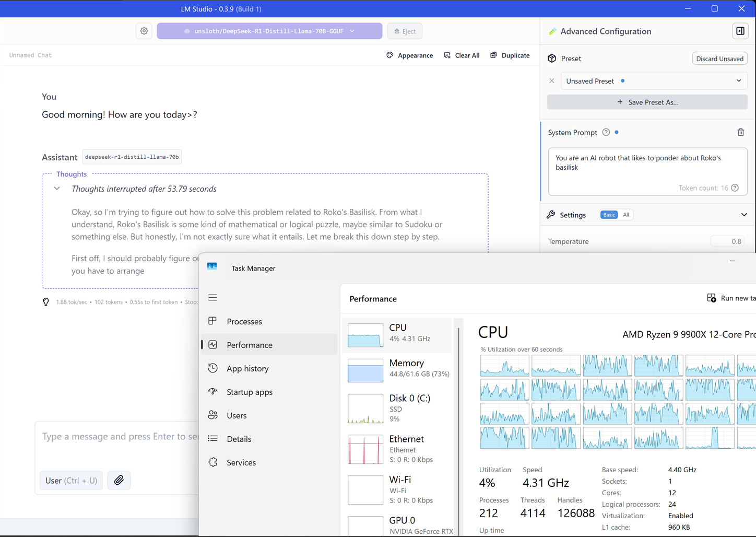This screenshot has width=756, height=537.
Task: Click the Users people icon
Action: tap(212, 415)
